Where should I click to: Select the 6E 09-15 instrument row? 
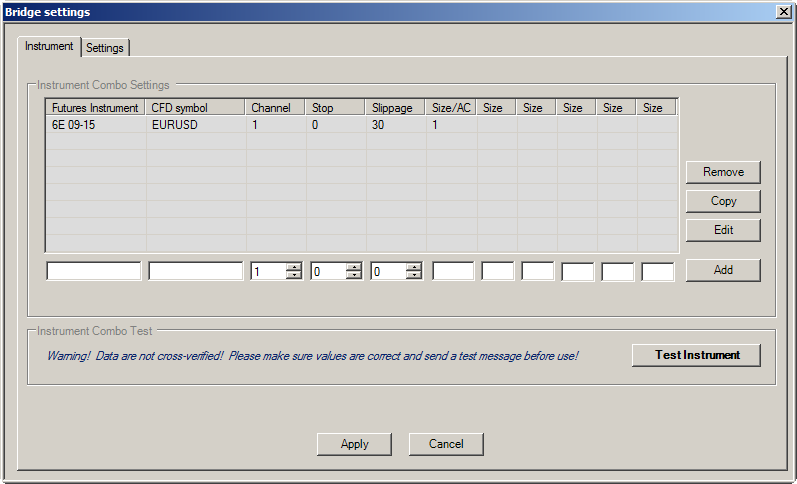(x=95, y=125)
